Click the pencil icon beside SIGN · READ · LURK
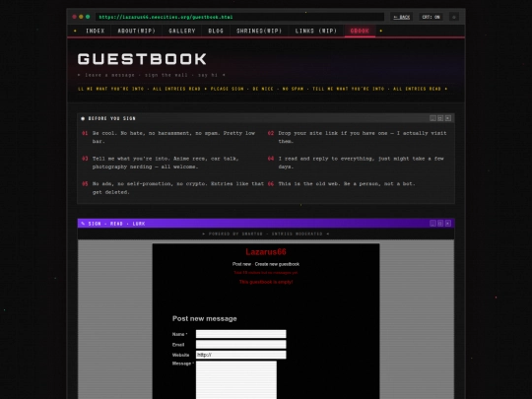 coord(83,224)
